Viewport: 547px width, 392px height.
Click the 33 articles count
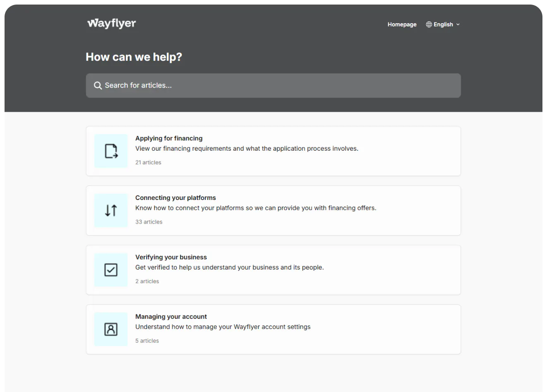coord(149,222)
